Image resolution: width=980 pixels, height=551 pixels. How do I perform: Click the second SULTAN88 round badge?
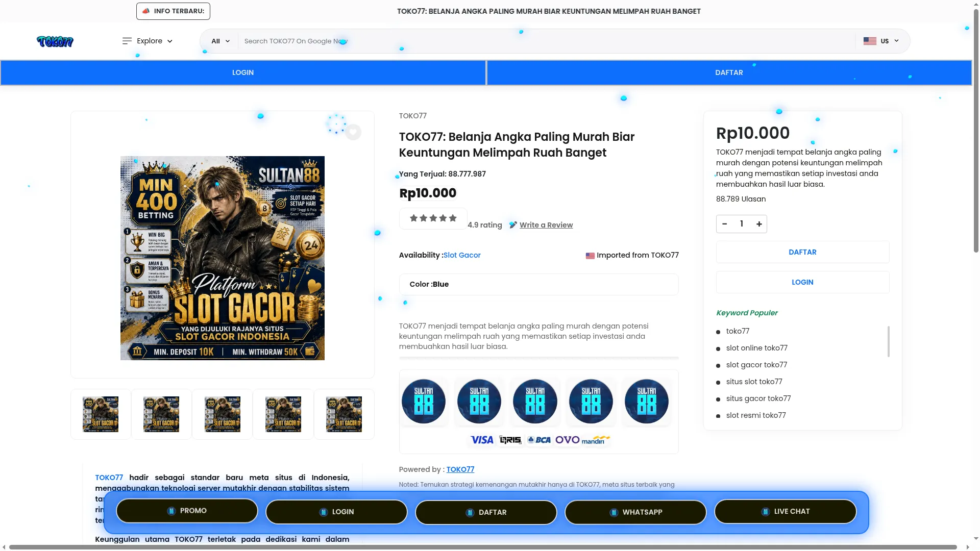479,402
